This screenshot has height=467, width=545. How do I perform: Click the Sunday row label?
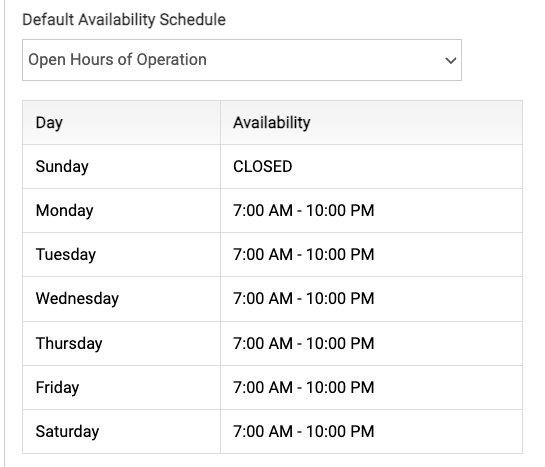pyautogui.click(x=62, y=167)
